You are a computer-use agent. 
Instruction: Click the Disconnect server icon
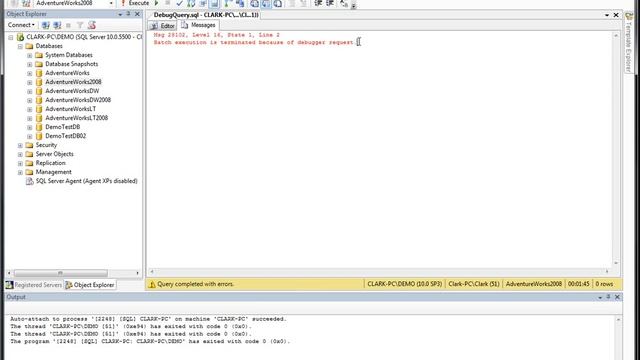point(57,25)
